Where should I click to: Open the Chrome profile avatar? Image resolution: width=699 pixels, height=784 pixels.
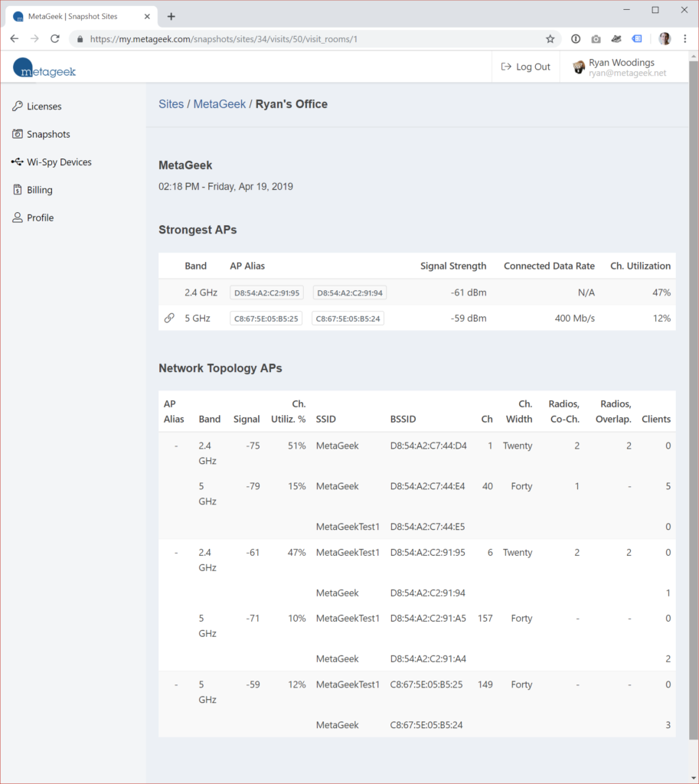665,39
